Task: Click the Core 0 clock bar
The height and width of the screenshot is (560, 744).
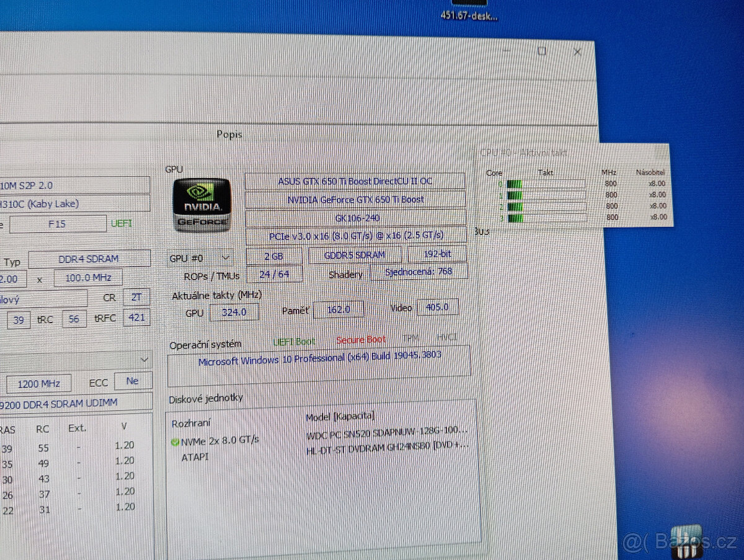Action: [x=546, y=184]
